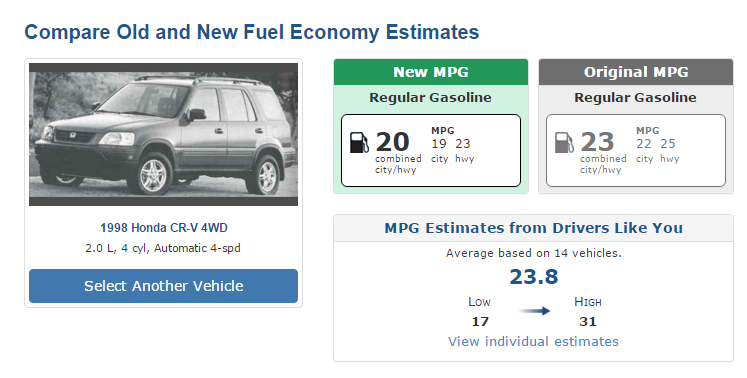Select the gray Original MPG header
747x378 pixels.
tap(636, 72)
